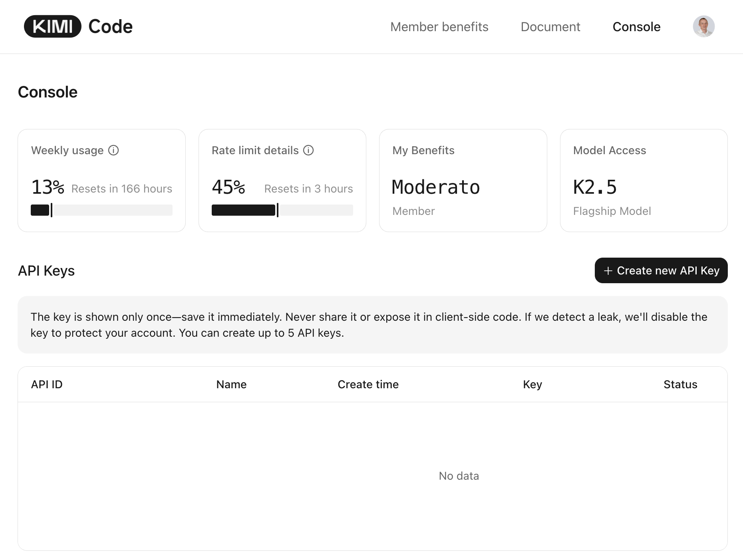Open the profile avatar menu

[704, 26]
